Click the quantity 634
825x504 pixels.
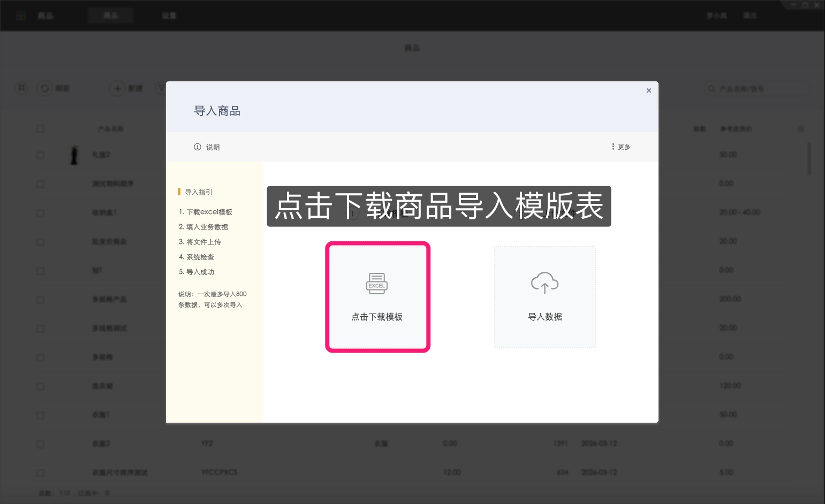pyautogui.click(x=562, y=472)
